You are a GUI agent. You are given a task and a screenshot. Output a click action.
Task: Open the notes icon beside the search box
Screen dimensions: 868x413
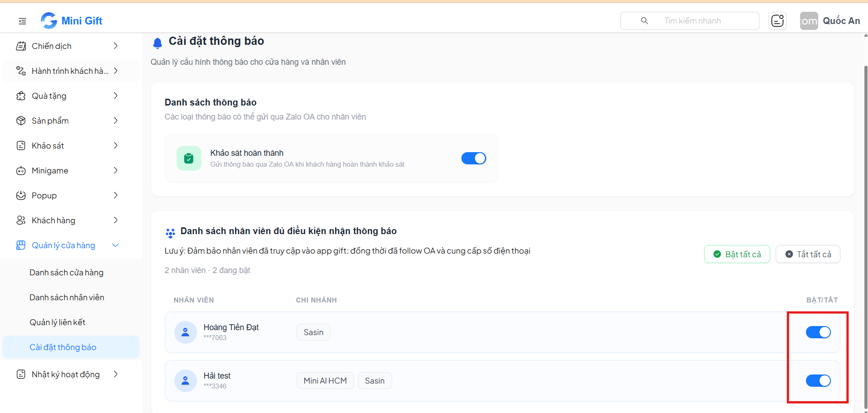[777, 21]
